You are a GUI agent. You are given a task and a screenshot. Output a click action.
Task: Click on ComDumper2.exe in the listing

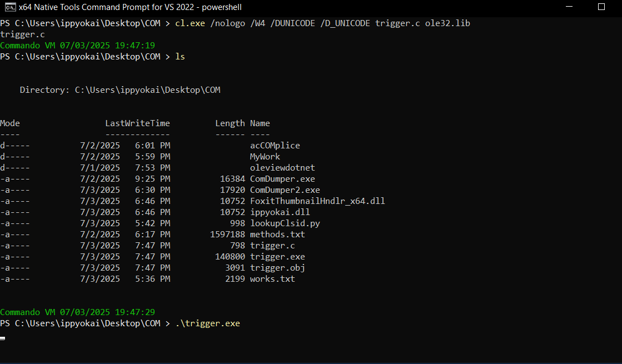click(x=285, y=190)
